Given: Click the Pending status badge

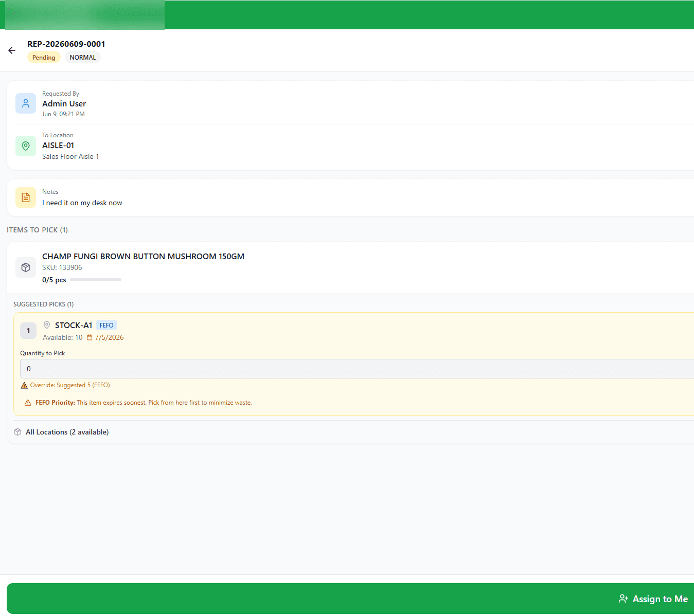Looking at the screenshot, I should tap(44, 58).
